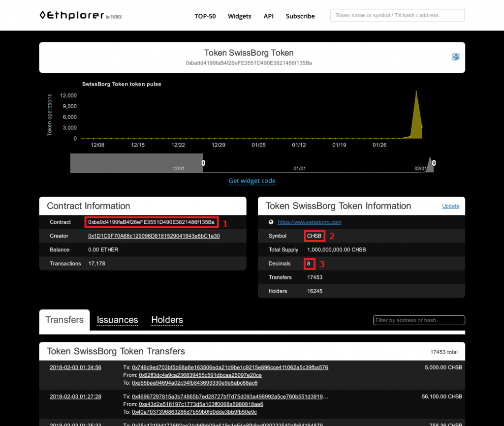The height and width of the screenshot is (426, 504).
Task: Click the Get widget code link
Action: 252,181
